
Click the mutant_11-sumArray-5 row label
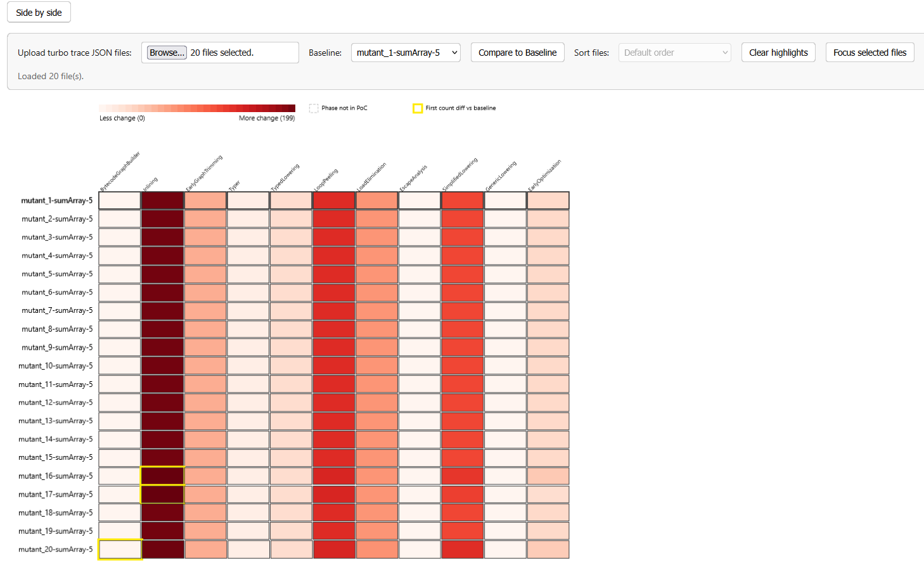coord(56,384)
